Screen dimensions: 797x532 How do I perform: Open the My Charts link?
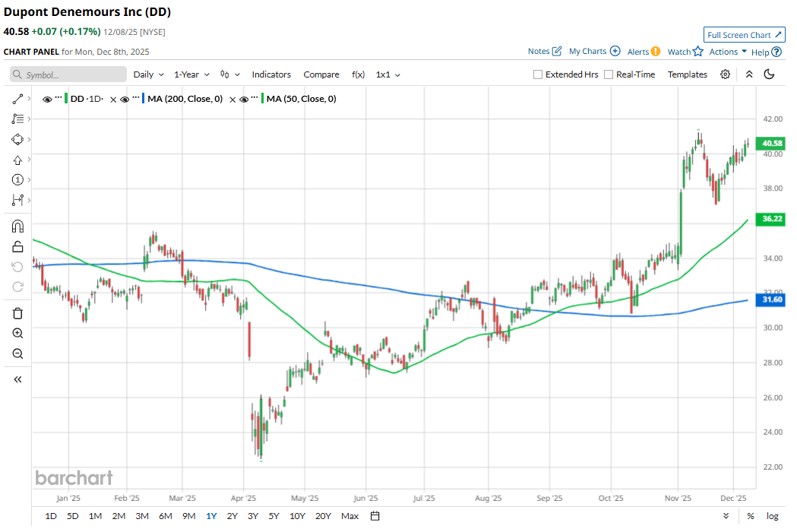tap(594, 52)
